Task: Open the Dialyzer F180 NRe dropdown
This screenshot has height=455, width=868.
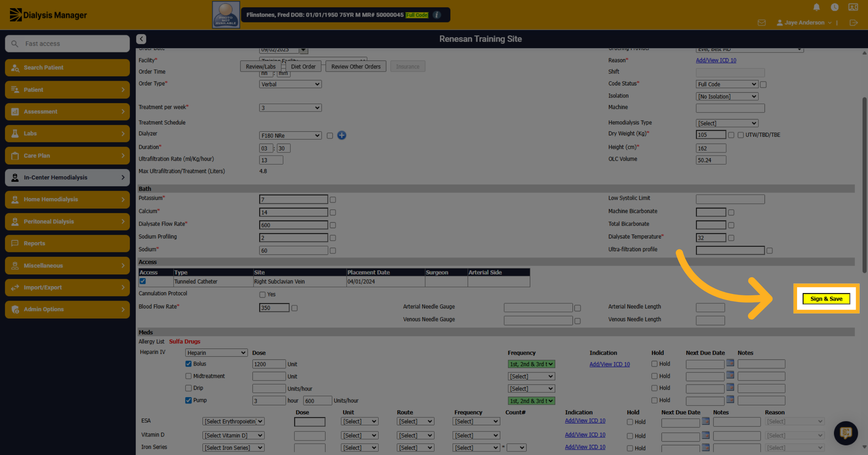Action: (x=290, y=135)
